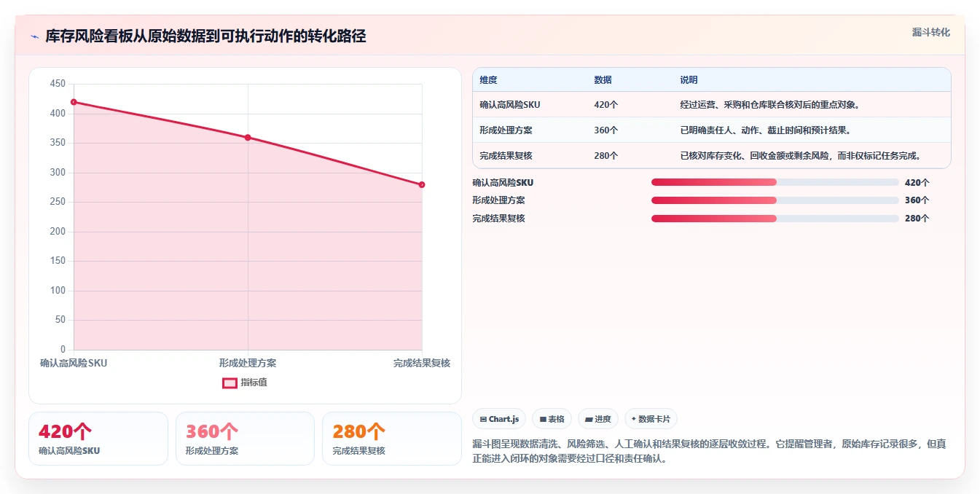Screen dimensions: 980x494
Task: Click the chart point for 形成处理方案
Action: 248,138
